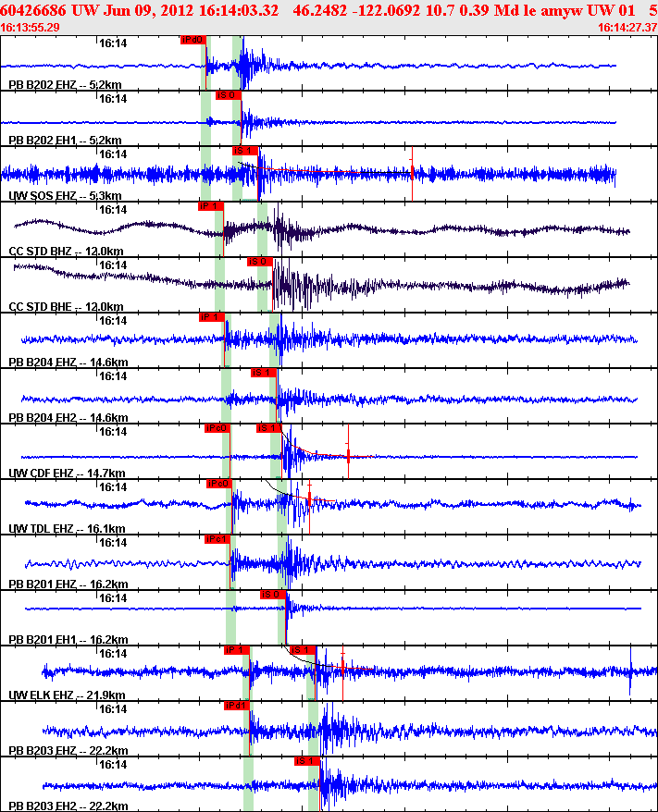Screen dimensions: 658x812
Task: Click the PB B203 EH2 -- 22.2km label
Action: click(68, 806)
